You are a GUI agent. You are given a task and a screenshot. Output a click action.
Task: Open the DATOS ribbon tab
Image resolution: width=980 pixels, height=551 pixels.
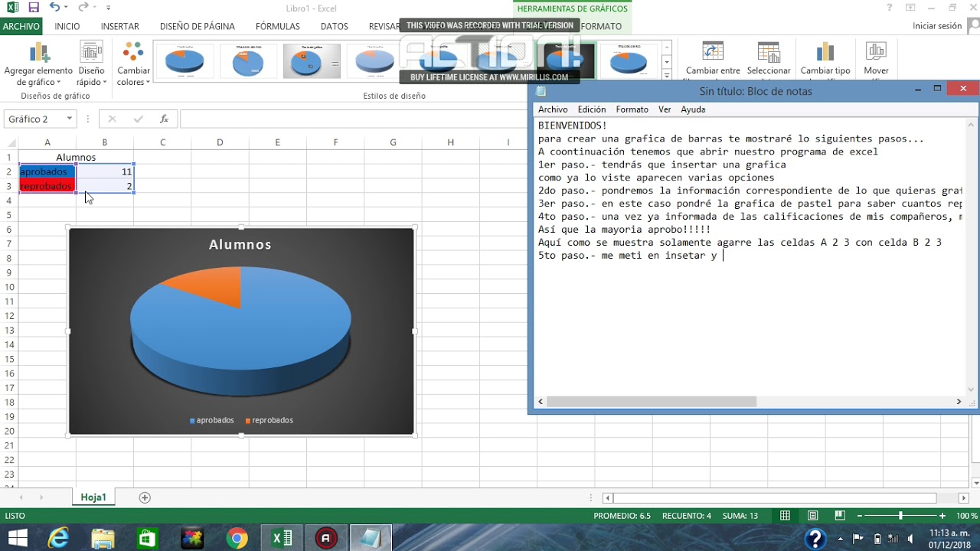coord(335,26)
